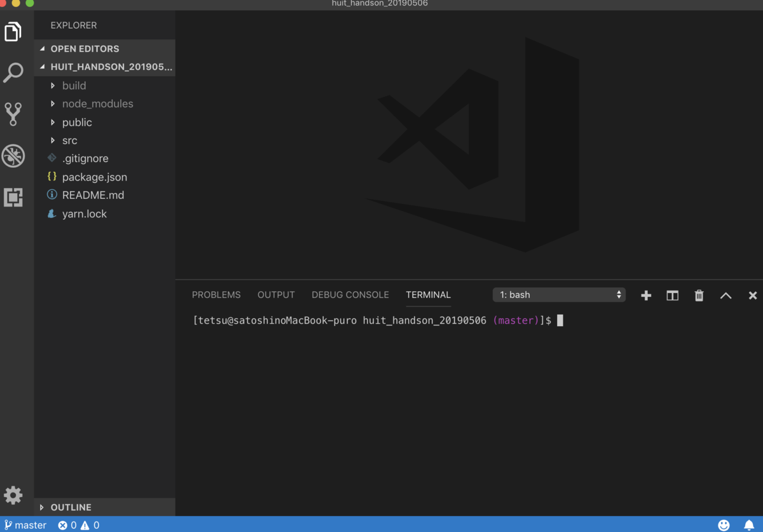
Task: Create a new terminal with plus icon
Action: (x=646, y=296)
